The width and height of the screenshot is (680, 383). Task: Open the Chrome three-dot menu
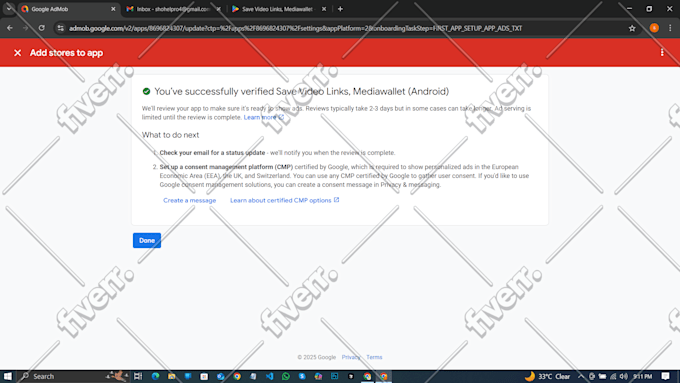click(670, 28)
